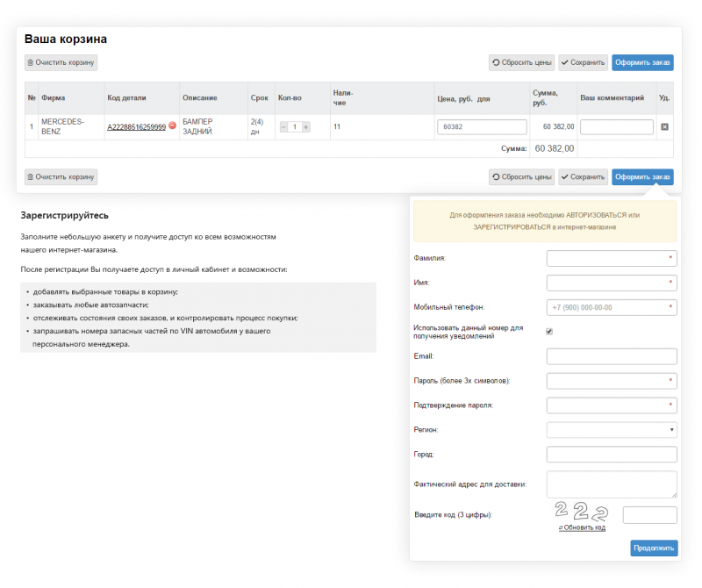
Task: Select the 'Email' input field
Action: [x=612, y=356]
